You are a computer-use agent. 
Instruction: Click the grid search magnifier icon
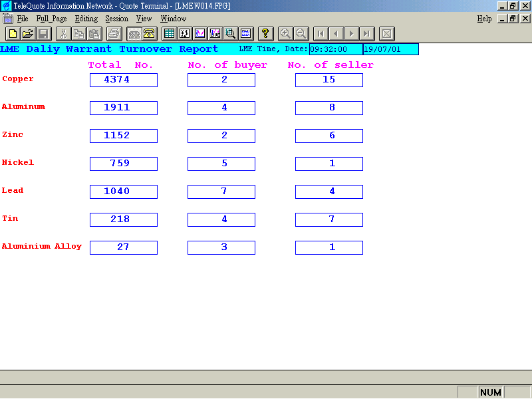point(230,34)
